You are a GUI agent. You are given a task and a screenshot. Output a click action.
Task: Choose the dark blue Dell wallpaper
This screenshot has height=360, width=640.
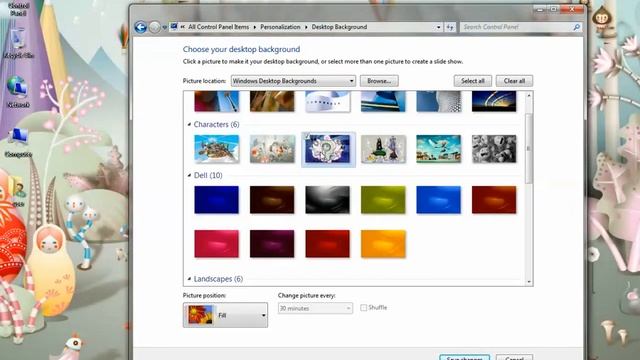pos(217,200)
